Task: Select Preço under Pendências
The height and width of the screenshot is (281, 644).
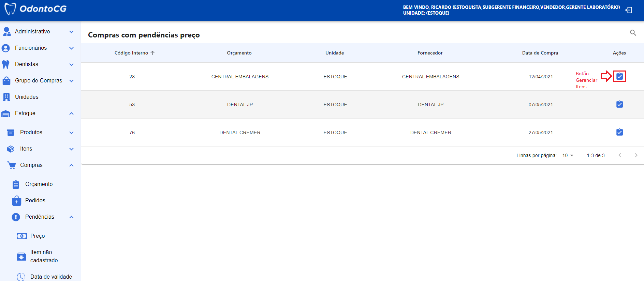Action: [38, 236]
